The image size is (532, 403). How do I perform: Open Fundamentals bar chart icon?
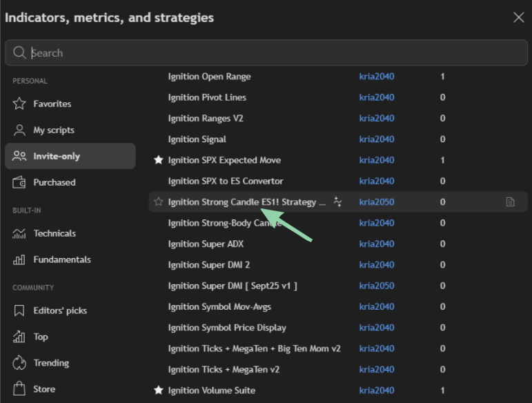click(x=19, y=260)
